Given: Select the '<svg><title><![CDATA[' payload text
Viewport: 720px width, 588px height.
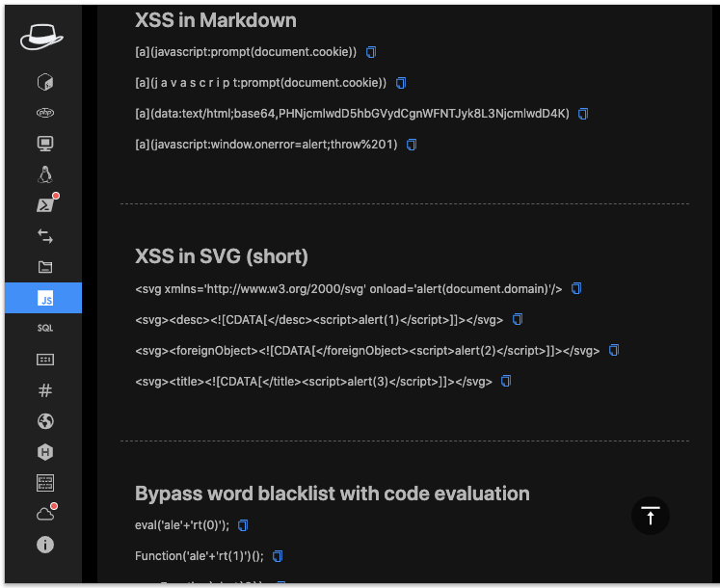Looking at the screenshot, I should [x=313, y=382].
